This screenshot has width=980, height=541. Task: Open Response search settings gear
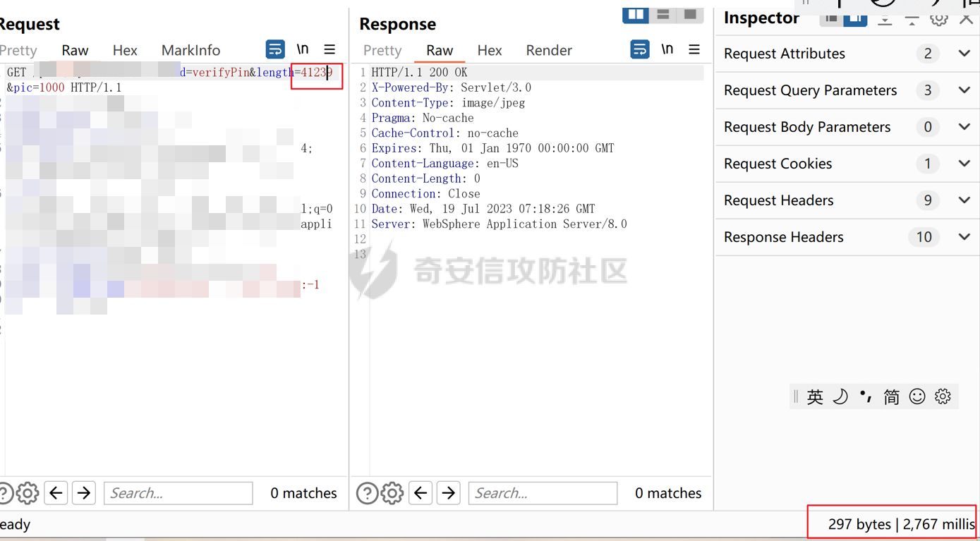[x=392, y=493]
